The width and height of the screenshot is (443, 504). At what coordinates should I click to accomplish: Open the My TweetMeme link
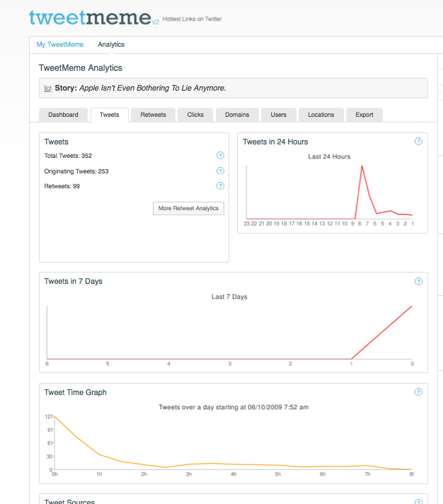[60, 45]
